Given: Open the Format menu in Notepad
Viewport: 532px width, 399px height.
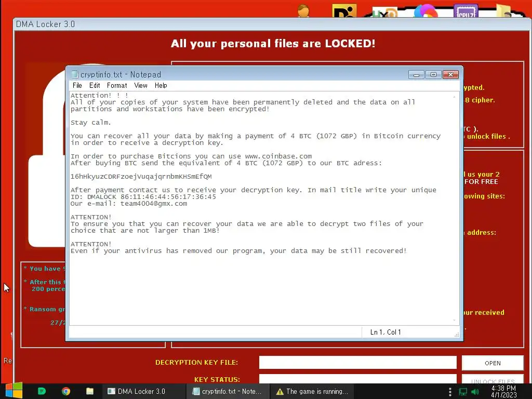Looking at the screenshot, I should pos(117,86).
